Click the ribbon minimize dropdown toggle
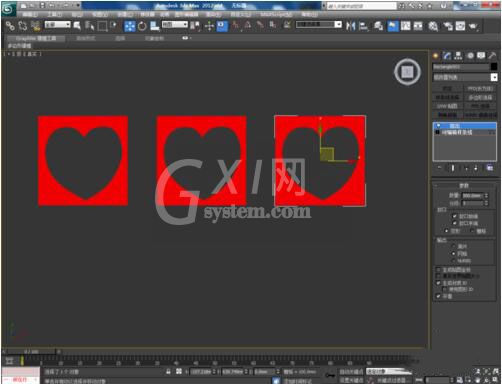 186,38
